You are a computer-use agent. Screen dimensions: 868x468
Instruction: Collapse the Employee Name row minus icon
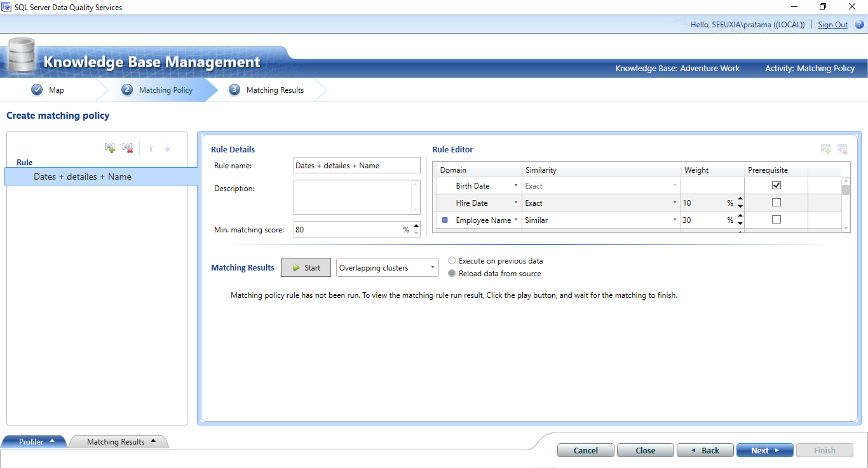[445, 220]
